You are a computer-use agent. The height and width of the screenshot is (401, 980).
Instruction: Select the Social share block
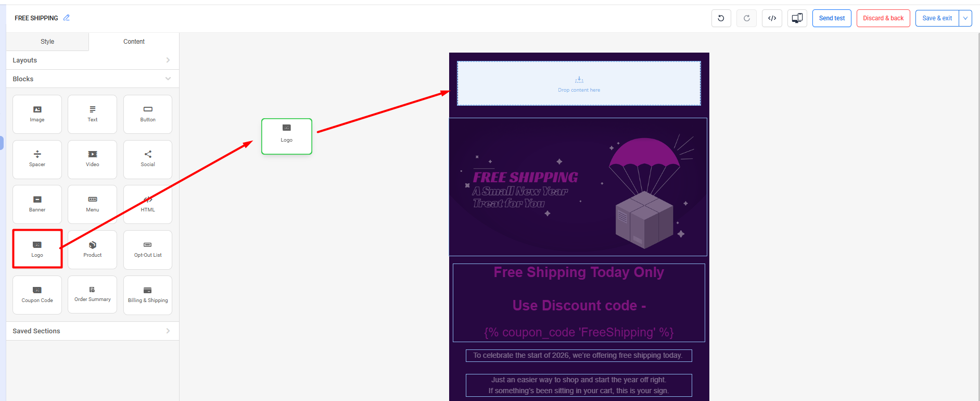[x=148, y=159]
